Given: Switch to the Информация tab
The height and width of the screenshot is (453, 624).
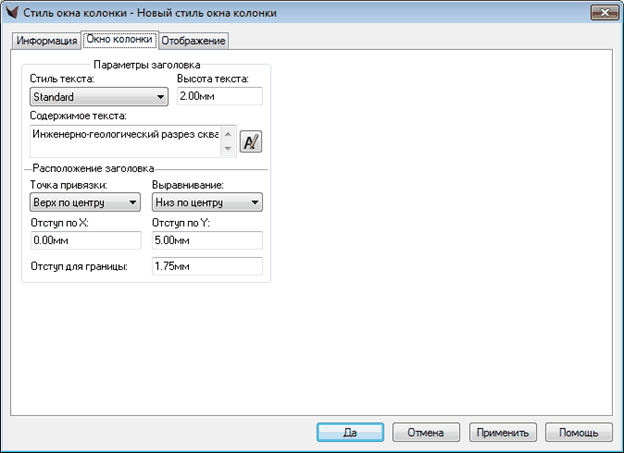Looking at the screenshot, I should [47, 41].
